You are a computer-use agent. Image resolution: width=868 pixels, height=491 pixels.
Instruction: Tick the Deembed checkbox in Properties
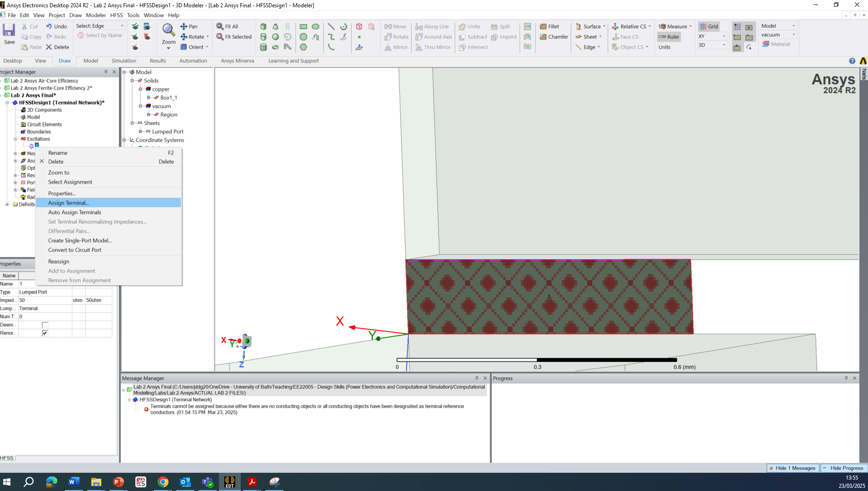click(45, 325)
